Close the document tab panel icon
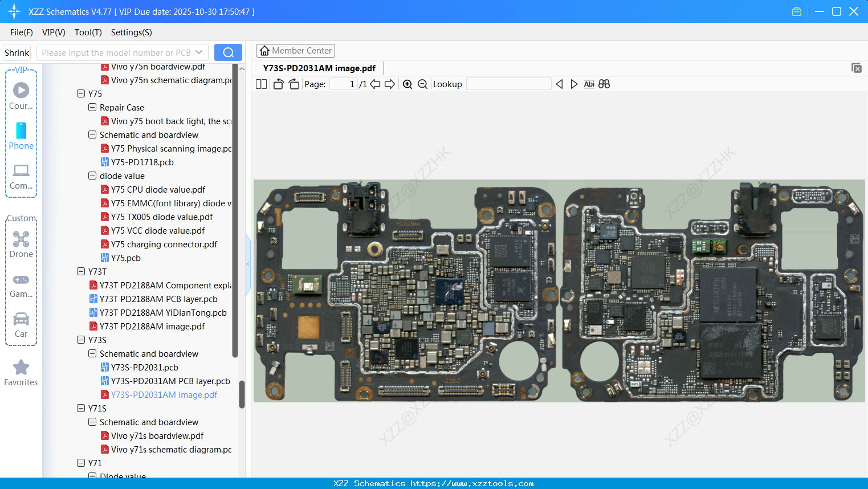 [x=857, y=68]
